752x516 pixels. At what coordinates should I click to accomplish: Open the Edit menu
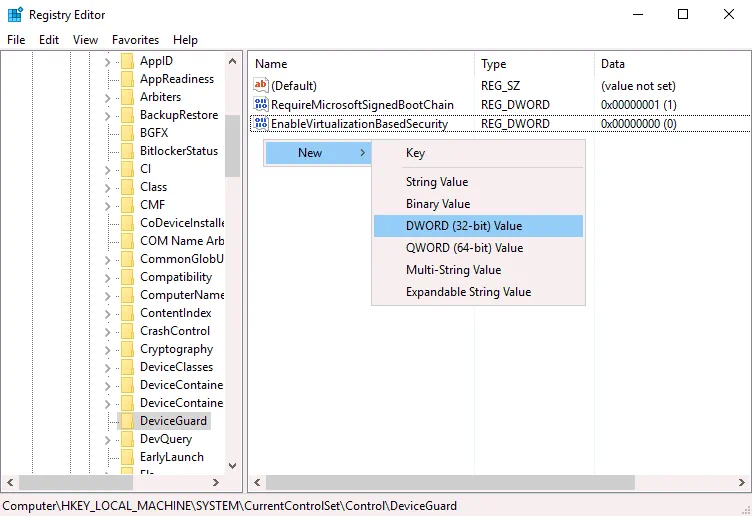49,40
